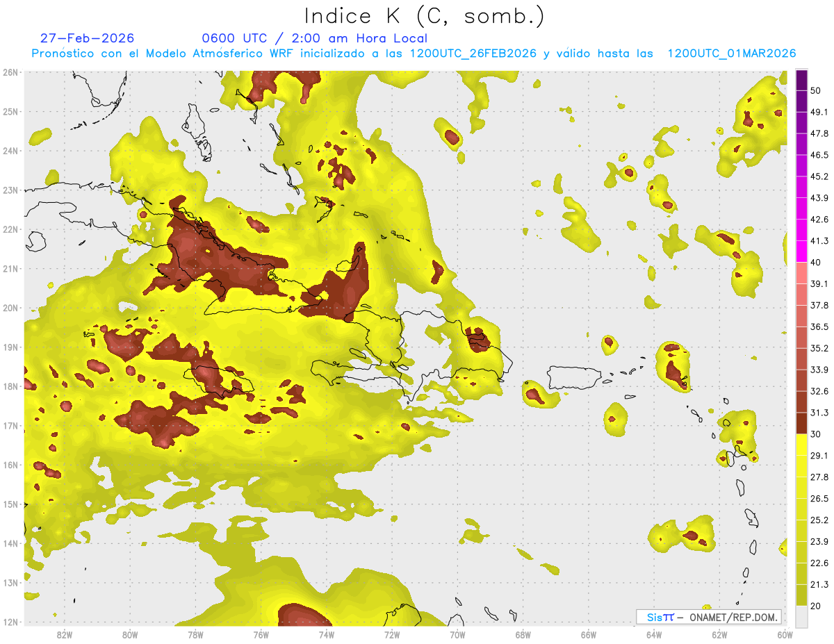Click the color bar value 30
Screen dimensions: 834x644
816,434
